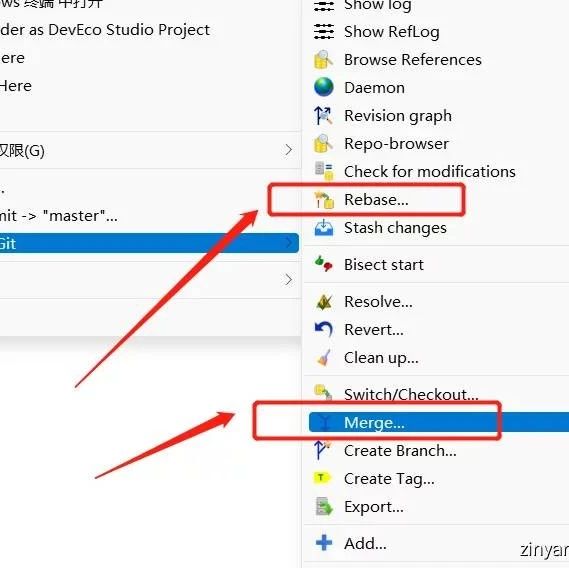The width and height of the screenshot is (569, 568).
Task: Select Rebase... menu entry
Action: (376, 200)
